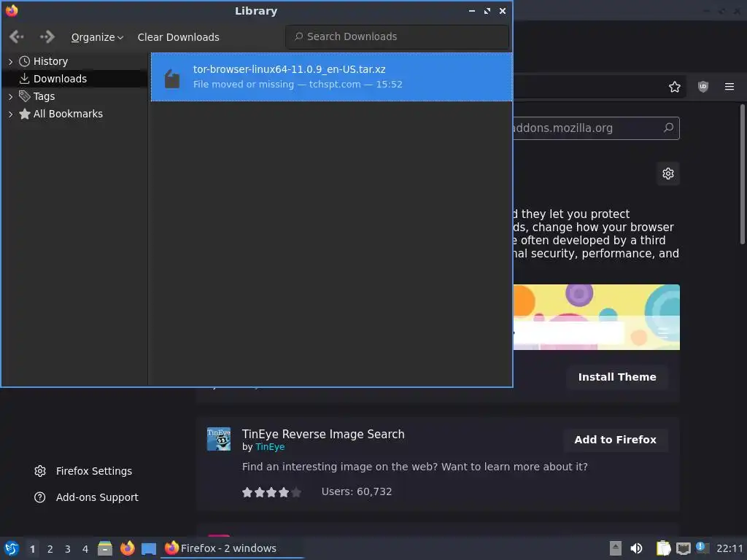Maximize the Library window
Image resolution: width=747 pixels, height=560 pixels.
click(487, 11)
